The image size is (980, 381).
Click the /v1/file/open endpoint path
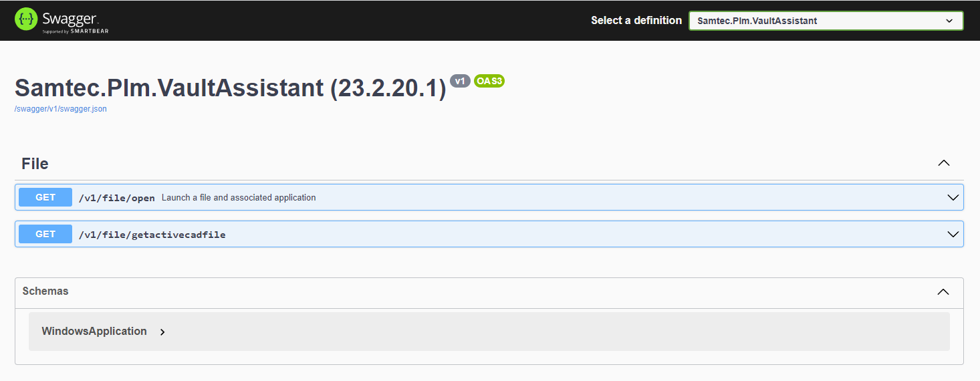[116, 198]
